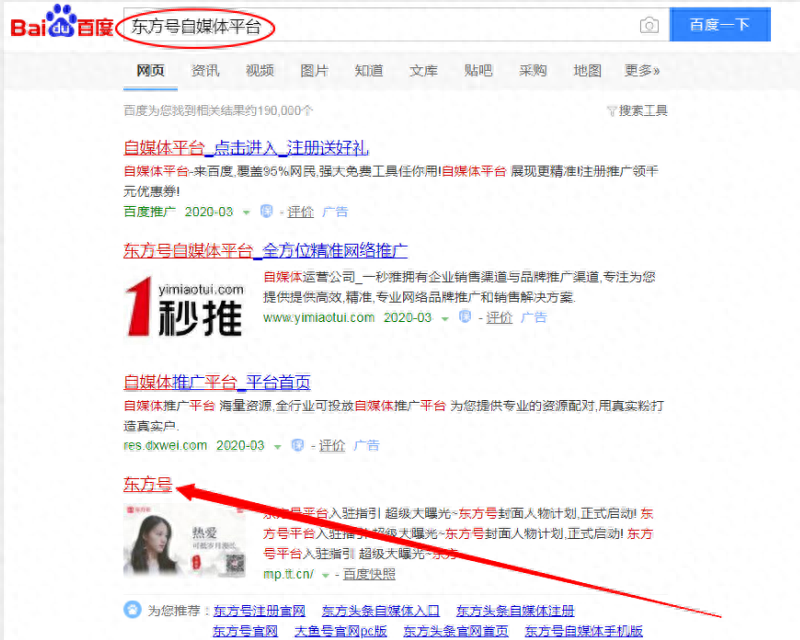Open the 采购 tab
800x640 pixels.
point(533,70)
